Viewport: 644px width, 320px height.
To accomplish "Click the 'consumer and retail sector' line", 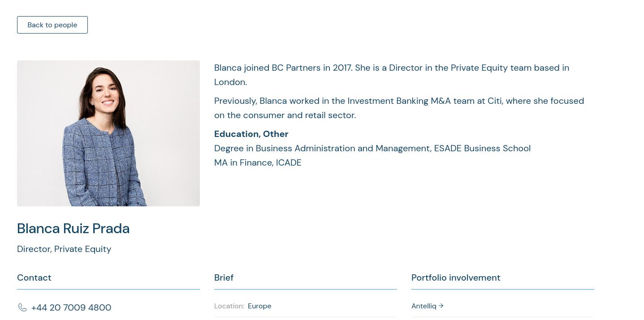I will [x=285, y=115].
